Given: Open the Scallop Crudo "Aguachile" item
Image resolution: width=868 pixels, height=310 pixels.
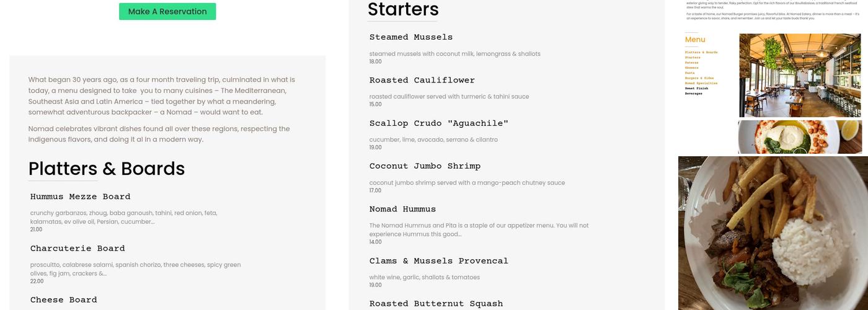Looking at the screenshot, I should [439, 123].
